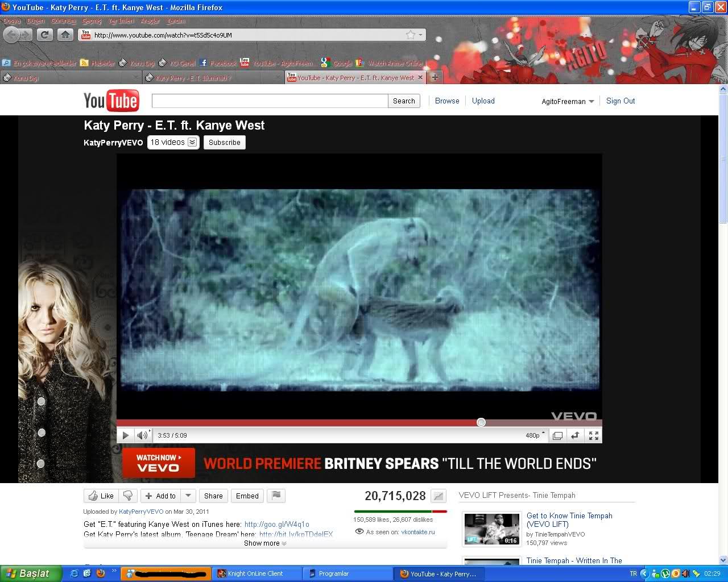Open the Geçmiş menu
The width and height of the screenshot is (728, 582).
(92, 20)
